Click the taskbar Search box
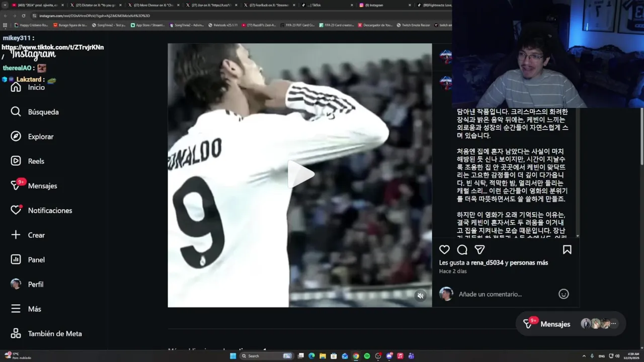 tap(266, 356)
